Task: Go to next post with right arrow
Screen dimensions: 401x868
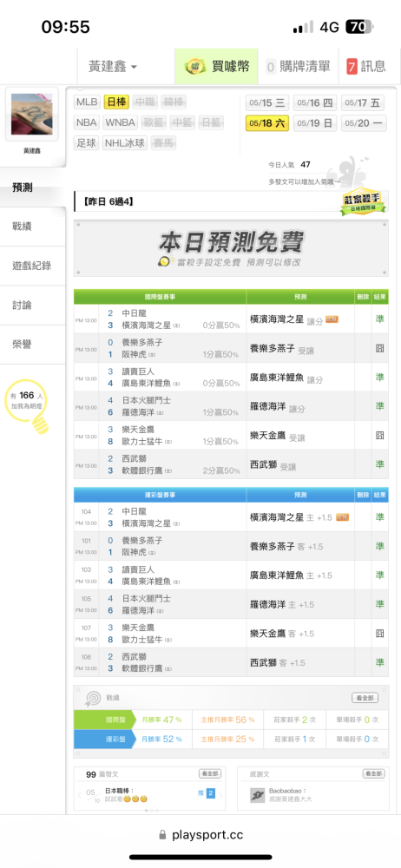Action: click(220, 794)
